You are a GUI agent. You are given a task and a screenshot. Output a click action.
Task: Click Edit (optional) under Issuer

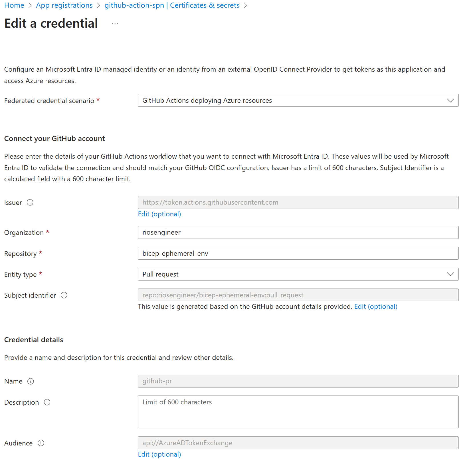click(159, 214)
